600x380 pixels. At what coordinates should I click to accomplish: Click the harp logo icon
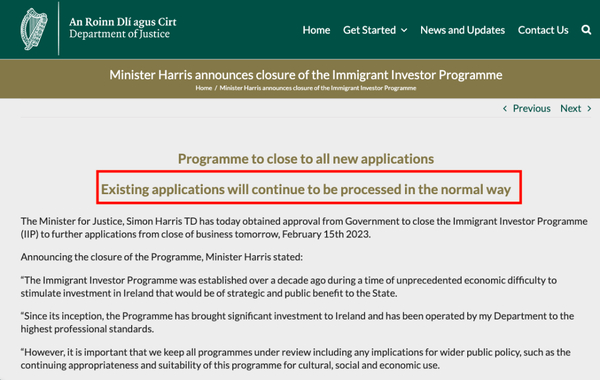pos(34,29)
